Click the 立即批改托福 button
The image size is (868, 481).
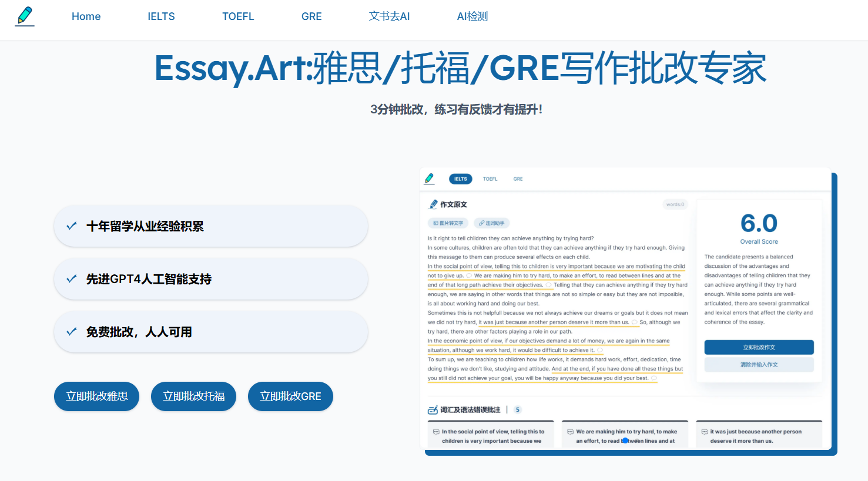tap(193, 396)
